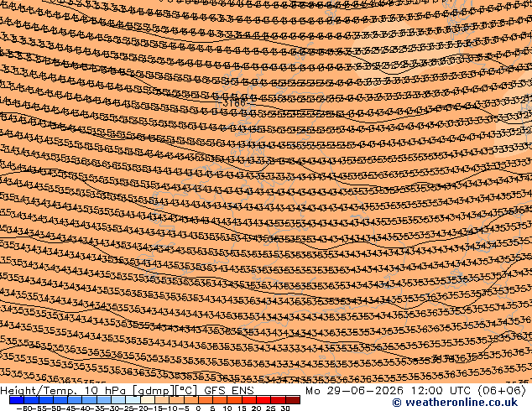The image size is (532, 411).
Task: Click the '30' legend scale value
Action: 285,408
